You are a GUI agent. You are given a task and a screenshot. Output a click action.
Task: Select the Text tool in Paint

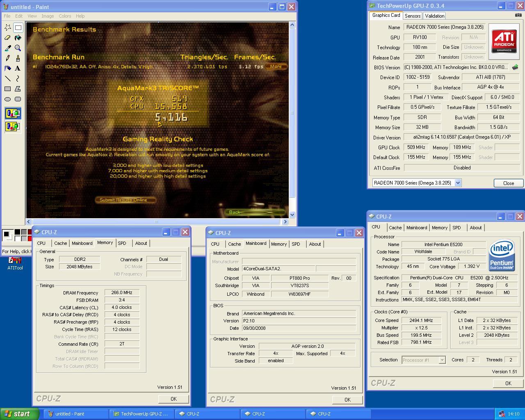[18, 68]
